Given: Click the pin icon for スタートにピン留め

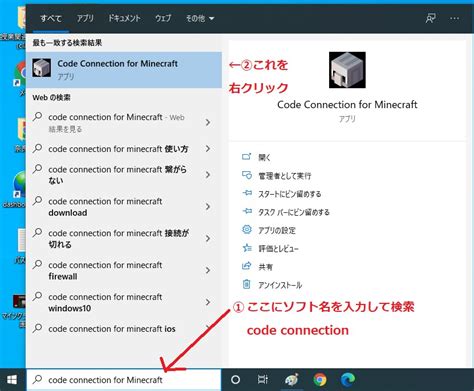Looking at the screenshot, I should point(247,193).
